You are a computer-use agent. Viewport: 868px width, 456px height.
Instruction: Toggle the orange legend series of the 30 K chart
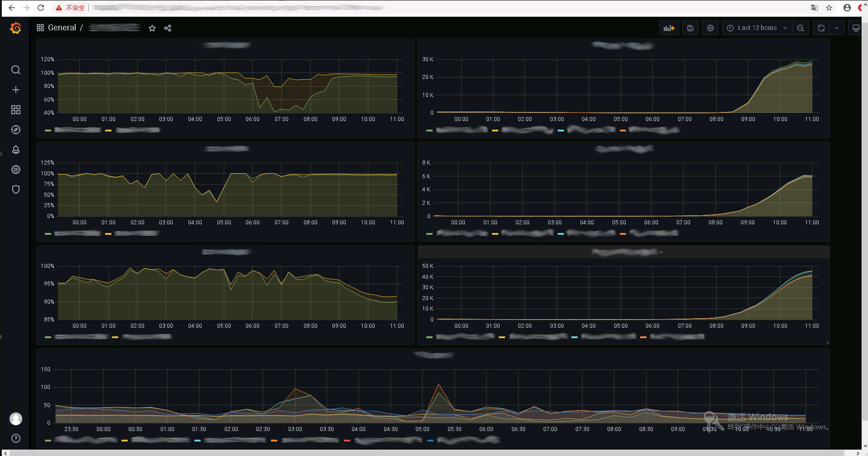click(x=650, y=130)
